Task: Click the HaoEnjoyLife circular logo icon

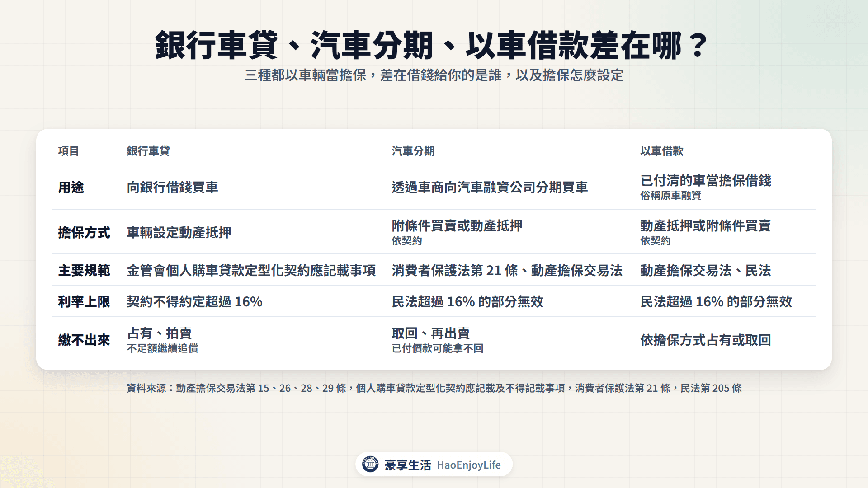Action: (370, 464)
